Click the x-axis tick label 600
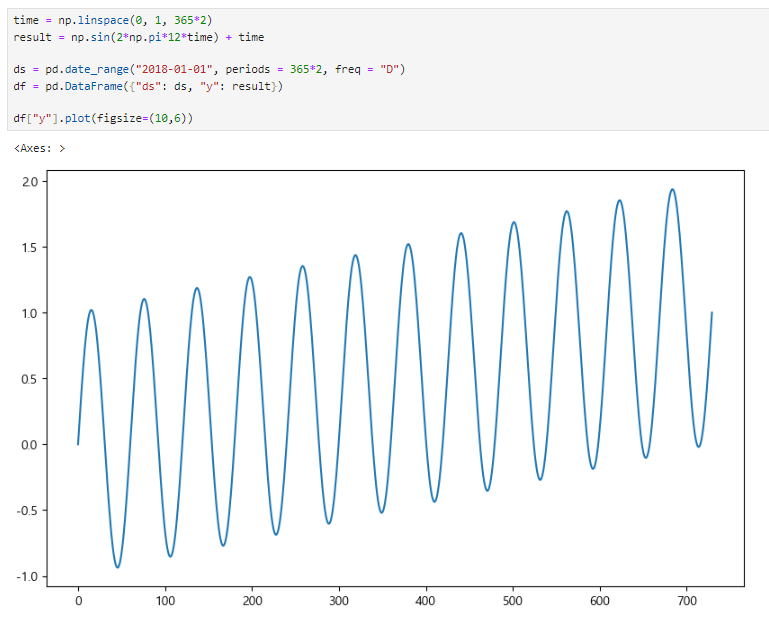This screenshot has height=623, width=769. pos(600,601)
